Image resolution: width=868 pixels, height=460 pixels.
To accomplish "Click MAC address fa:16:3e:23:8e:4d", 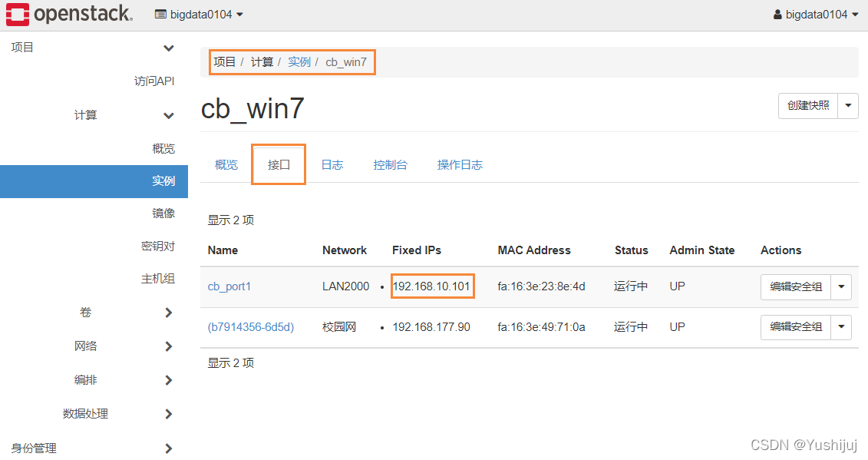I will point(541,286).
